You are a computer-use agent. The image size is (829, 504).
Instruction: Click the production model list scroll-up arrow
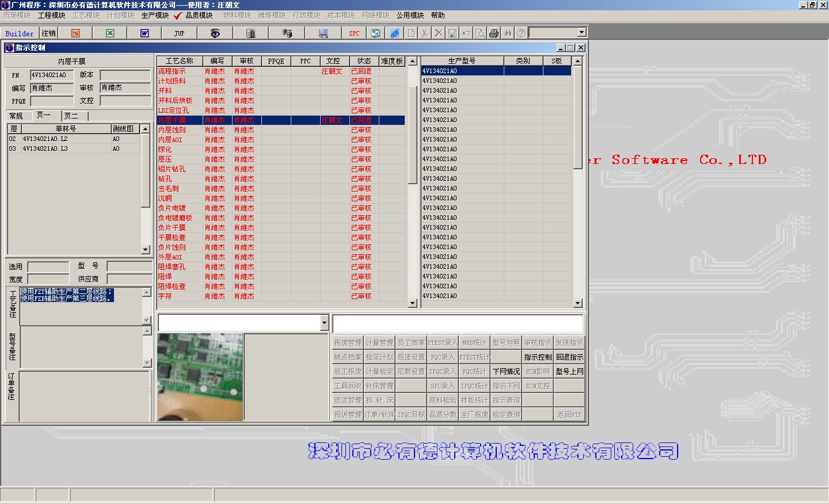click(578, 61)
